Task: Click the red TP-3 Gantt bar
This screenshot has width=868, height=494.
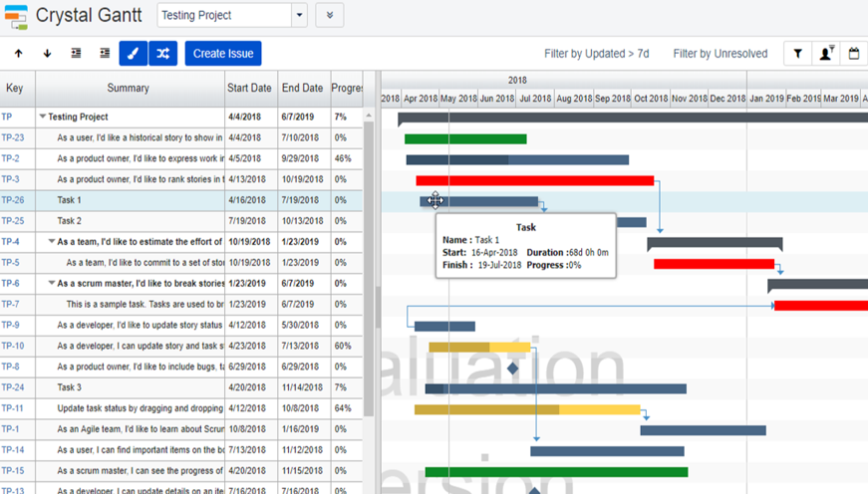Action: (x=534, y=180)
